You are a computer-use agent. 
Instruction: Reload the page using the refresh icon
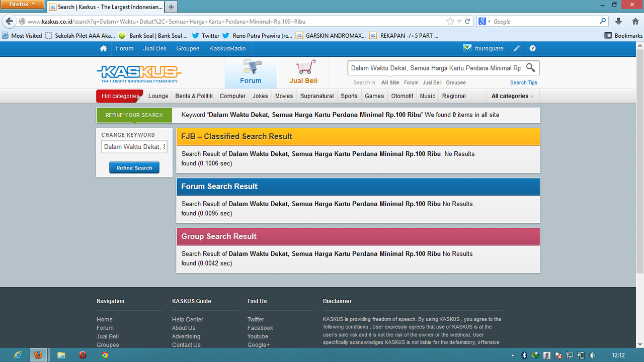[x=467, y=22]
